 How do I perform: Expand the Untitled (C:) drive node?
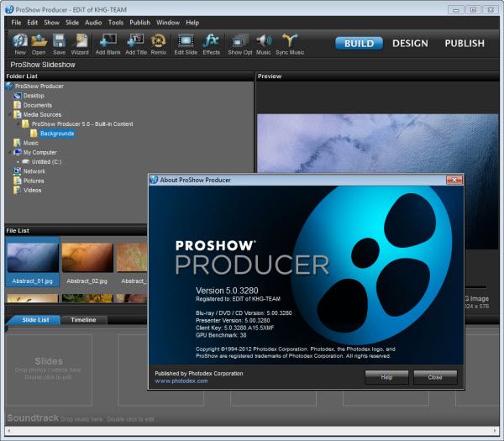pos(18,161)
